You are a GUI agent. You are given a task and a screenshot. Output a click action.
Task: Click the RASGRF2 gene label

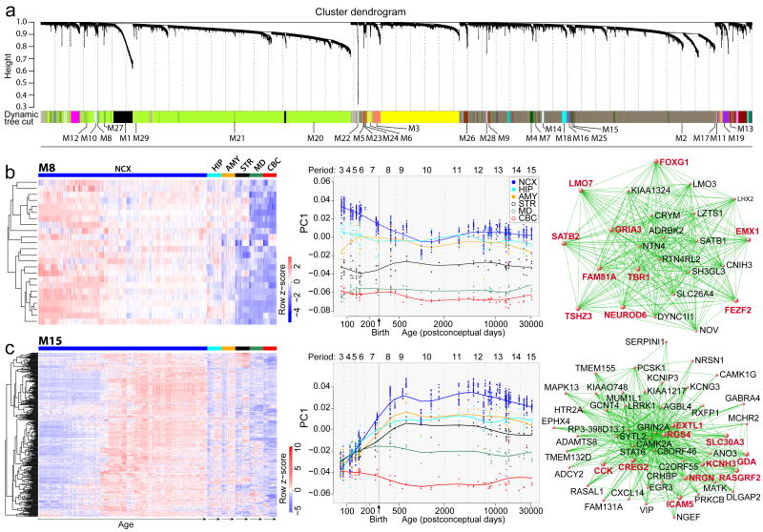pos(740,478)
